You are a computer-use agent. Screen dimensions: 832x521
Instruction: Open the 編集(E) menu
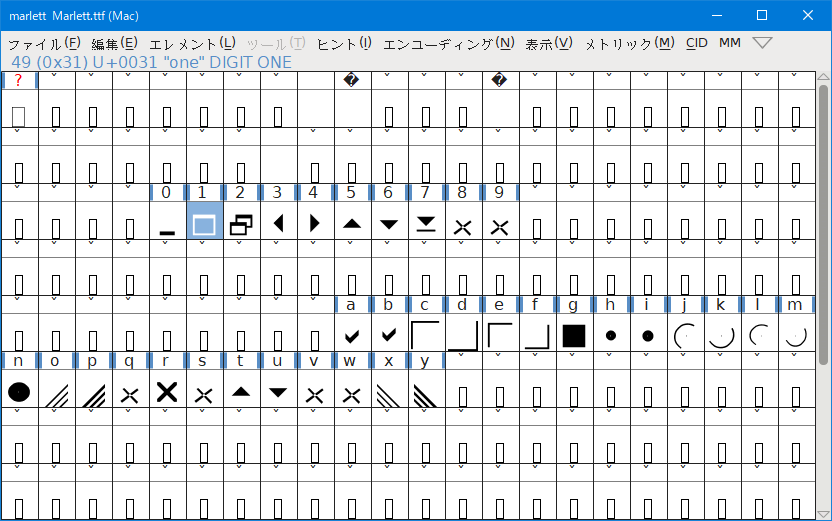[114, 44]
